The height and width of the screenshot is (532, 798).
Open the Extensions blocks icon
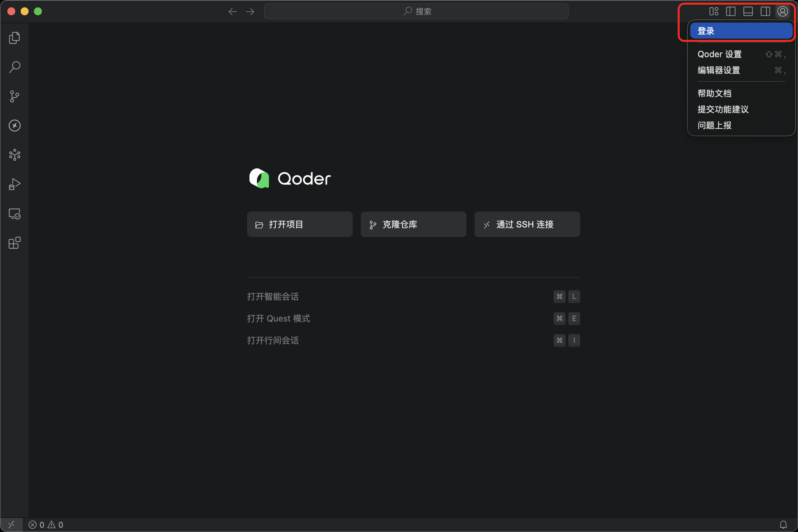pyautogui.click(x=14, y=243)
